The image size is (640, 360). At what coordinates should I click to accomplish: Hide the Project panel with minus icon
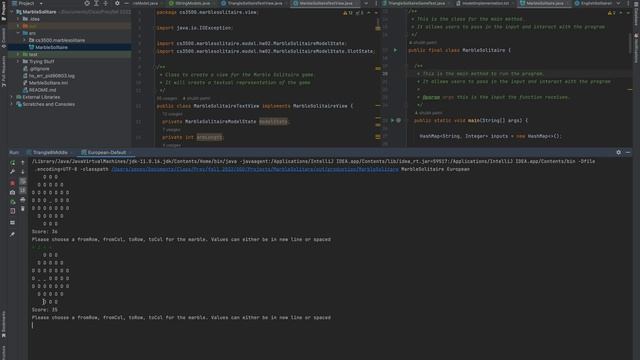(x=126, y=3)
